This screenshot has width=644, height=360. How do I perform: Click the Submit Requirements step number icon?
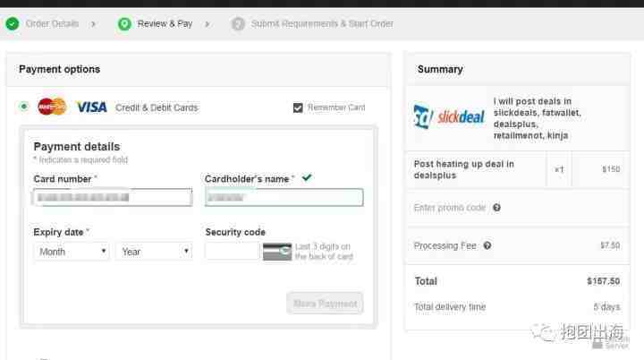(238, 24)
